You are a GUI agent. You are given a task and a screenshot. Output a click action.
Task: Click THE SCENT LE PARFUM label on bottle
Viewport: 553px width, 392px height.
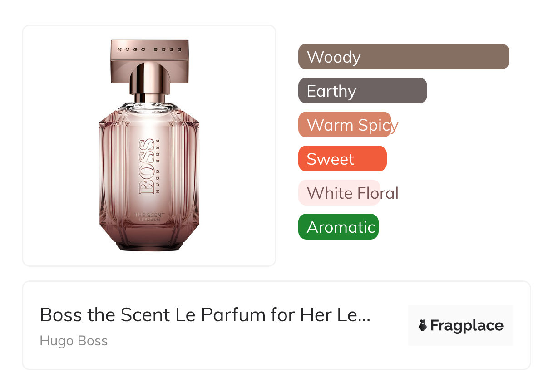tap(149, 217)
